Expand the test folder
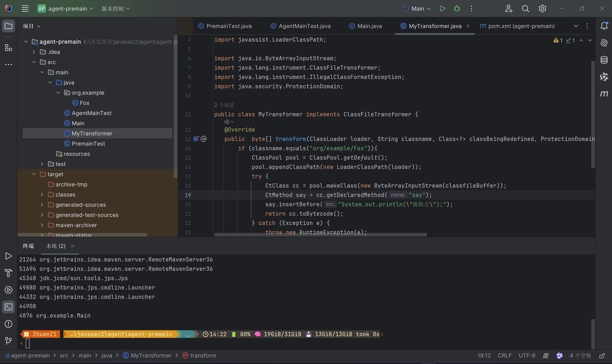This screenshot has height=364, width=612. point(42,164)
